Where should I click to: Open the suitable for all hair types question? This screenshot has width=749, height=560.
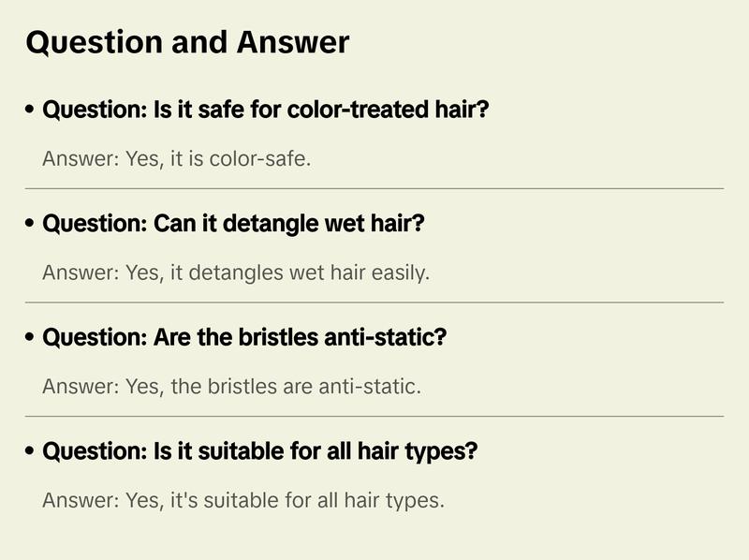point(260,450)
